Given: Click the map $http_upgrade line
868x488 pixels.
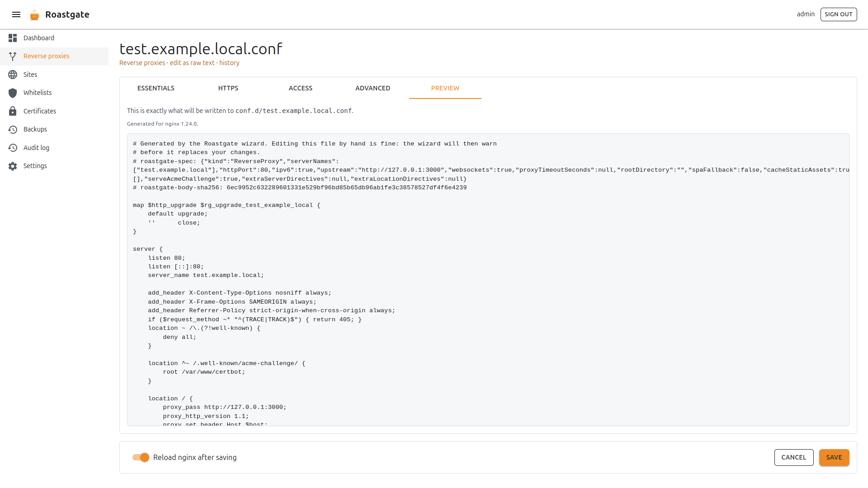Looking at the screenshot, I should coord(226,205).
